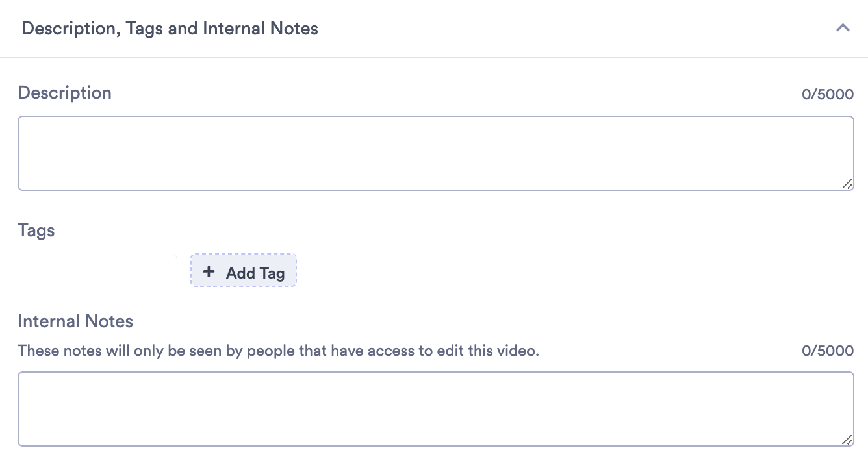Click the plus icon inside Add Tag
The height and width of the screenshot is (472, 868).
coord(209,272)
